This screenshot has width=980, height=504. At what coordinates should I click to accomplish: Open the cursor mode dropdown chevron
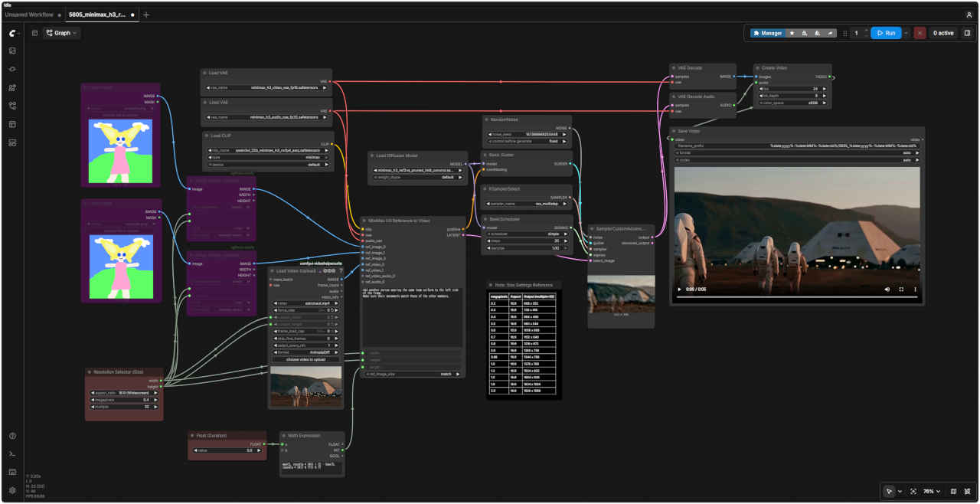tap(900, 491)
